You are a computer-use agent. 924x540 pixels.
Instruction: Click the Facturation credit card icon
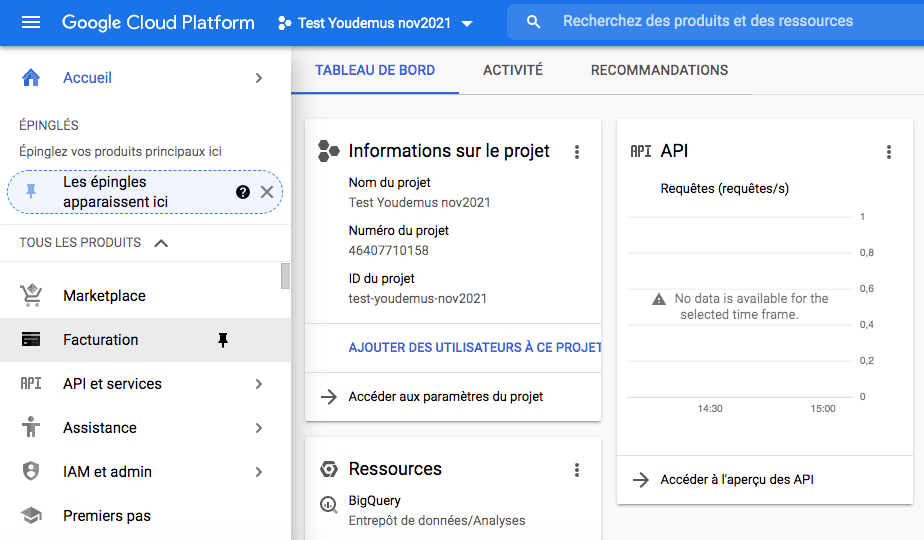31,340
